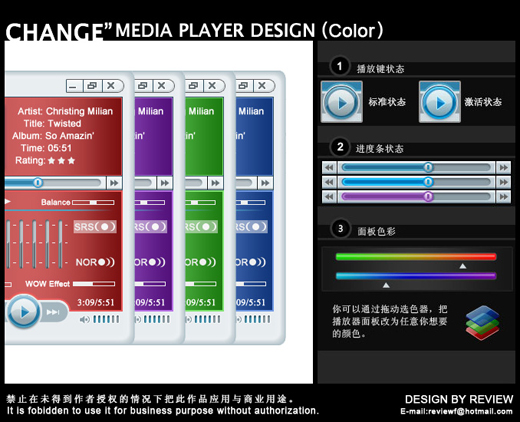Click the activated state play button sample
This screenshot has height=422, width=520.
[x=440, y=102]
